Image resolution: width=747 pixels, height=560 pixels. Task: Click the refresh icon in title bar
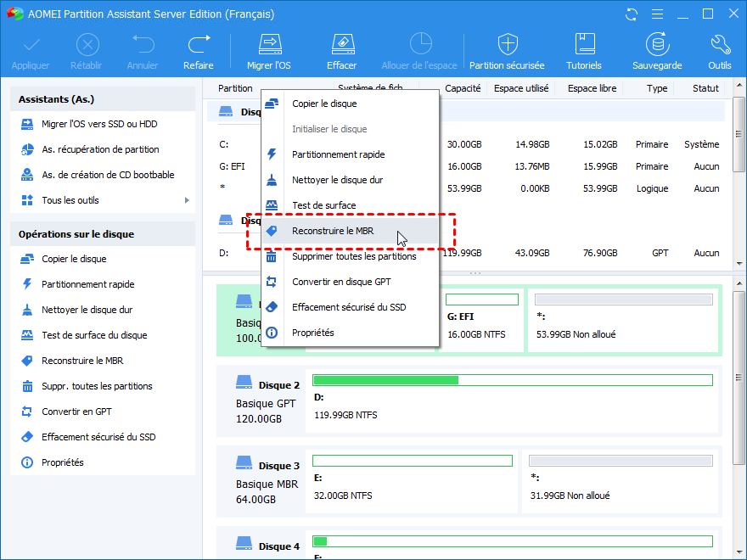click(x=632, y=14)
